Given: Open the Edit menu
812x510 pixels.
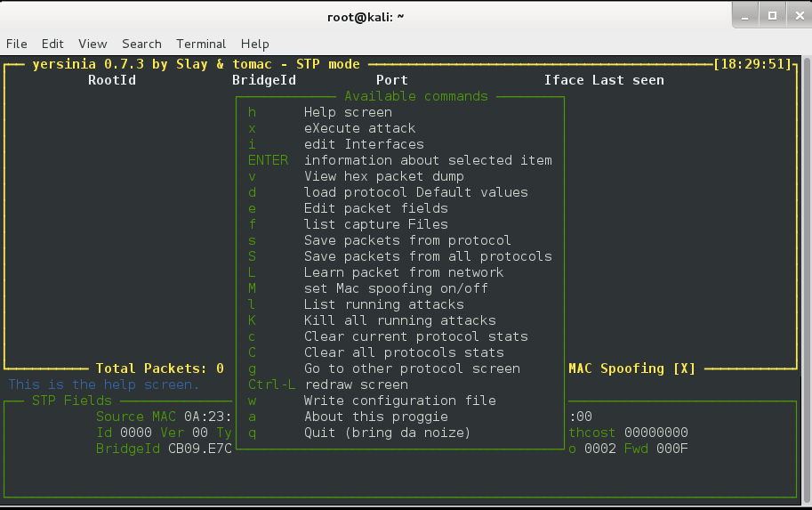Looking at the screenshot, I should [52, 44].
